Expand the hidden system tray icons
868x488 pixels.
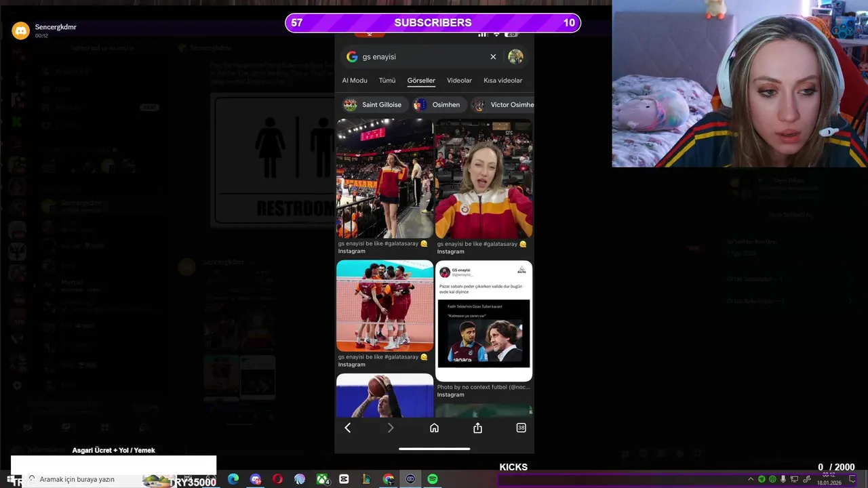click(x=751, y=479)
